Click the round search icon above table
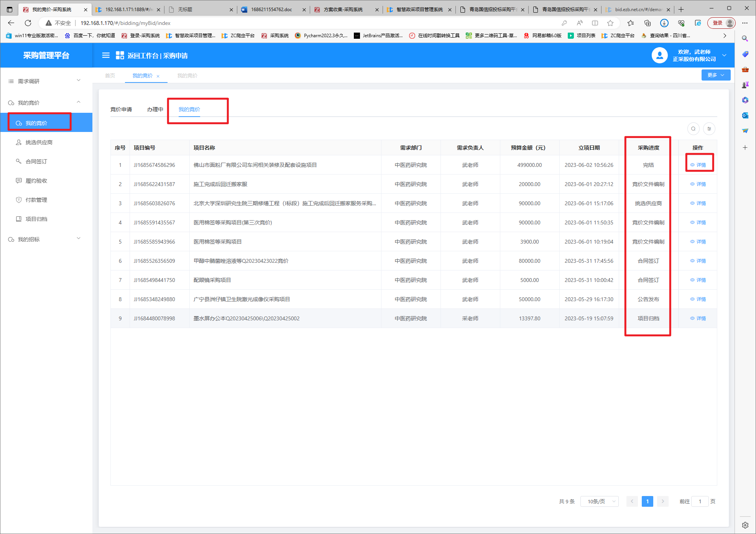Viewport: 756px width, 534px height. click(693, 129)
